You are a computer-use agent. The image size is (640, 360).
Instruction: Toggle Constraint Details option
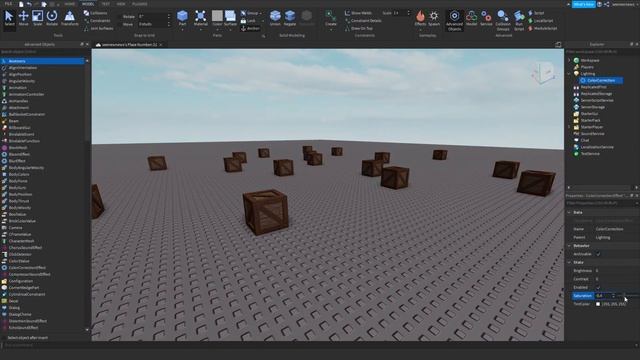point(363,21)
